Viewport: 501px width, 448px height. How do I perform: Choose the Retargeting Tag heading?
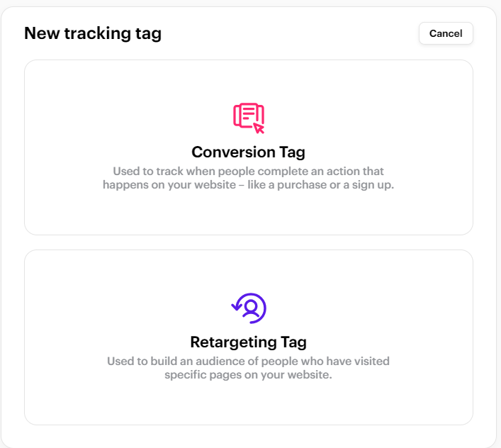[x=248, y=342]
